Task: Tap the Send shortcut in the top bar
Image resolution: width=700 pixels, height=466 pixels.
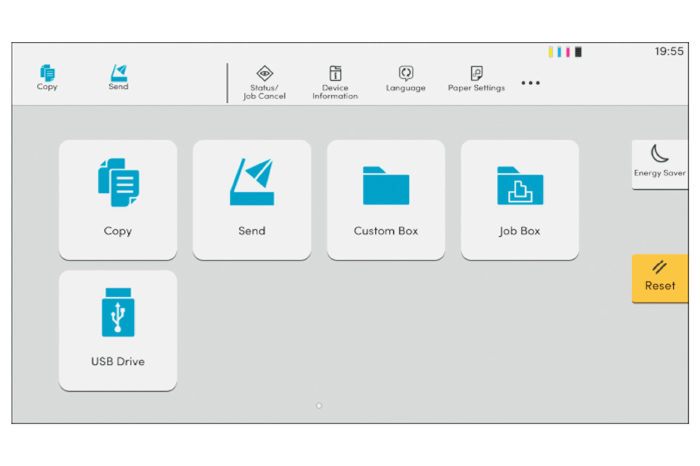Action: [x=119, y=78]
